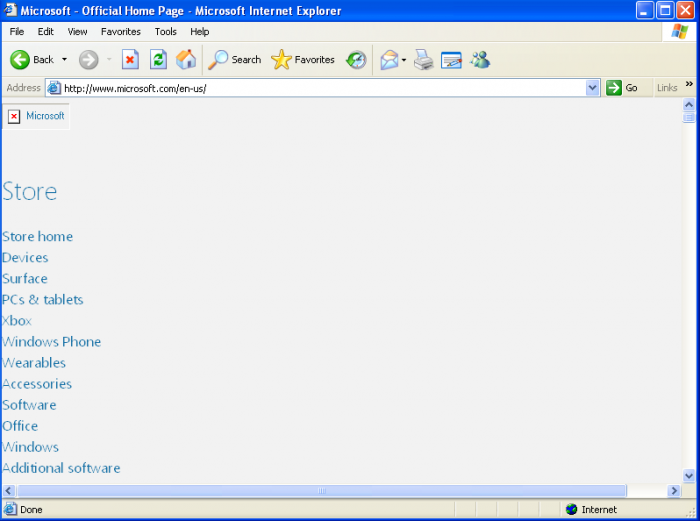The width and height of the screenshot is (700, 521).
Task: Open the Favorites menu
Action: coord(121,32)
